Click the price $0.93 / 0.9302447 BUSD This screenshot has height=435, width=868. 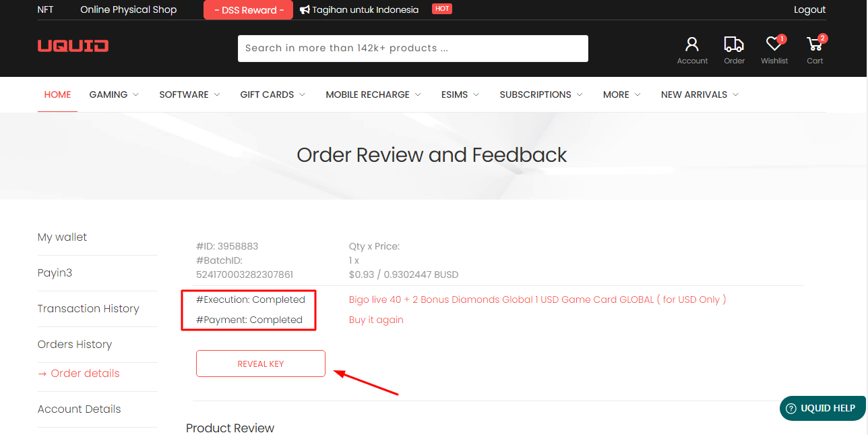(404, 274)
